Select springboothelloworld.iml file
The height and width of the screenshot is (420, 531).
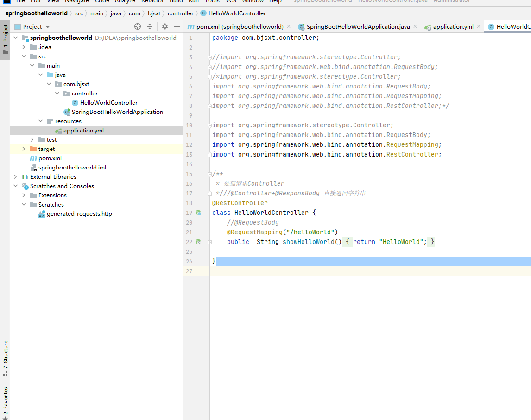[72, 168]
